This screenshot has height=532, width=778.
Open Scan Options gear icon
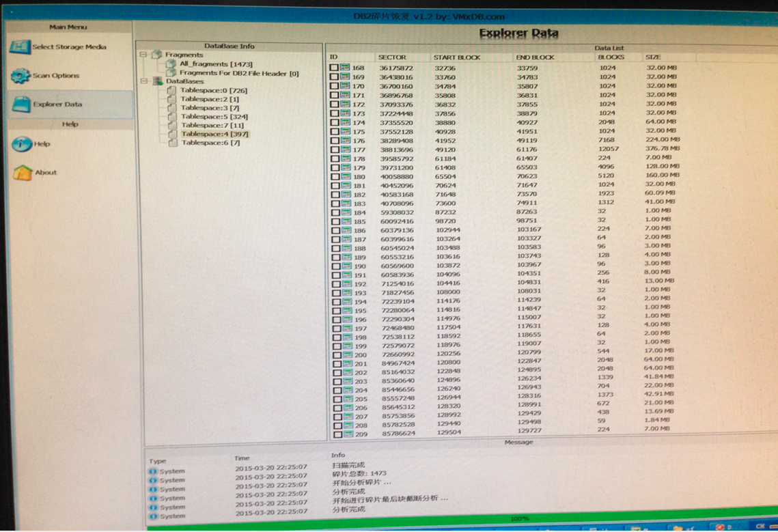click(20, 75)
